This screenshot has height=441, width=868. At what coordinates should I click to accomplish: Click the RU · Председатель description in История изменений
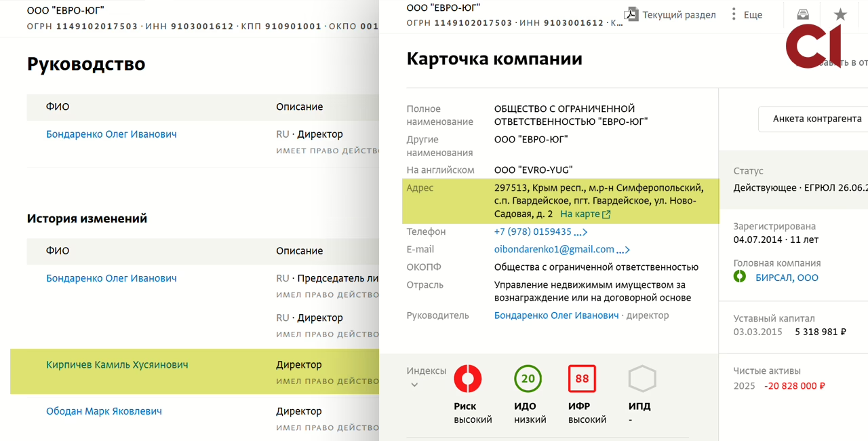coord(327,278)
